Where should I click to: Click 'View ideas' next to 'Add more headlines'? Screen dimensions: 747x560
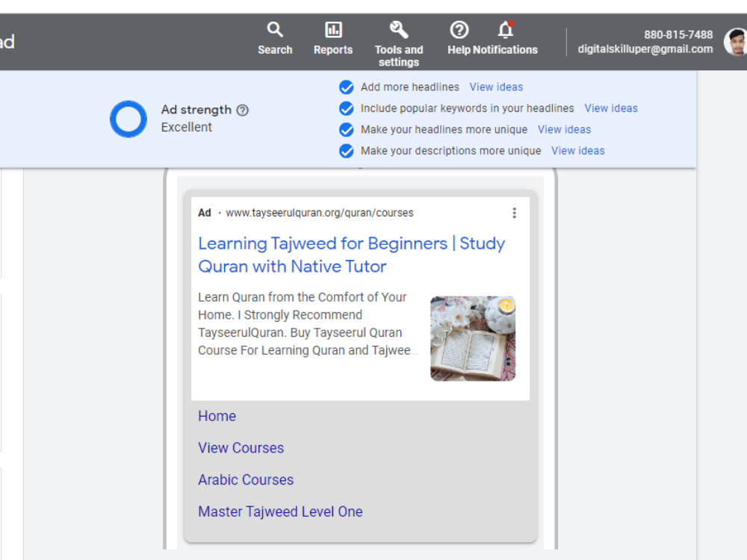(496, 87)
